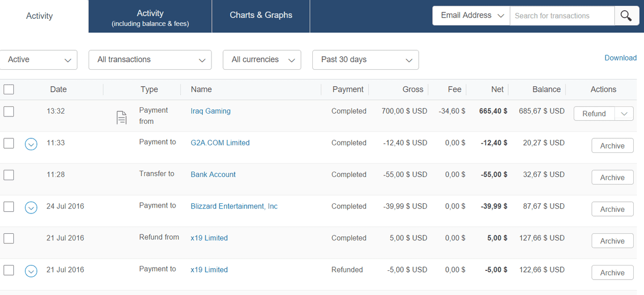This screenshot has width=644, height=295.
Task: Check the box for Iraq Gaming payment
Action: [x=9, y=112]
